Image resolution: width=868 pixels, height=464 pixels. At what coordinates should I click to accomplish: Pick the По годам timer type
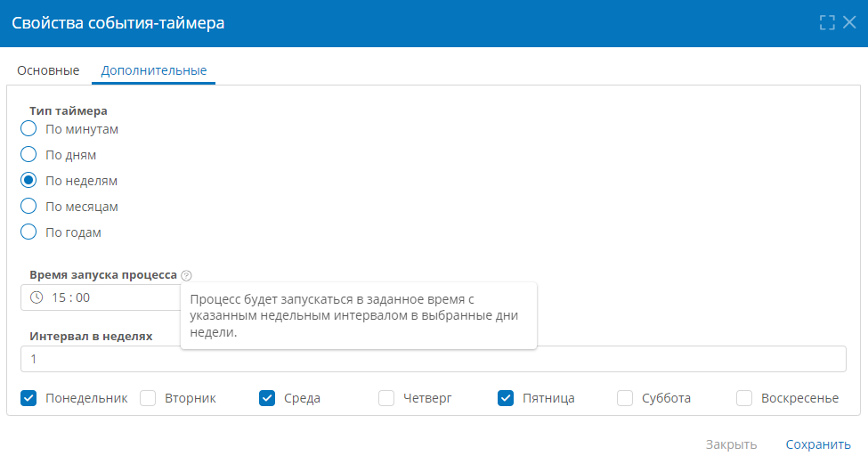click(28, 232)
